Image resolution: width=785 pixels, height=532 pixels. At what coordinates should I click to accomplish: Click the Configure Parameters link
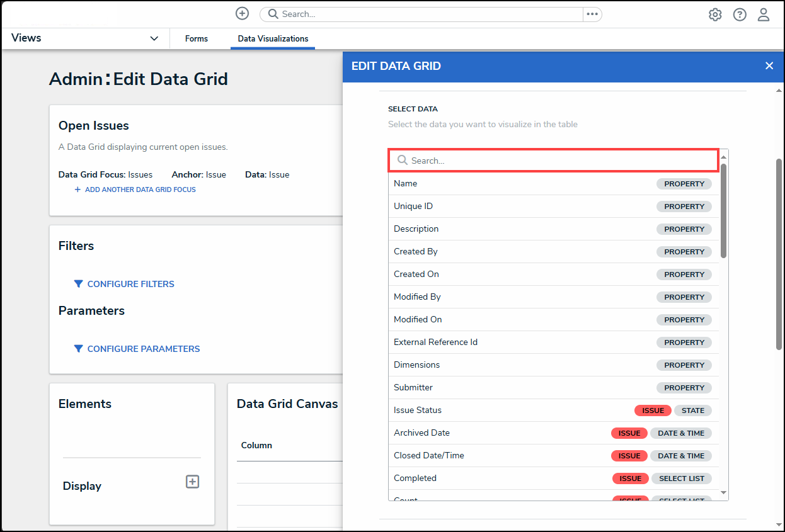tap(144, 349)
